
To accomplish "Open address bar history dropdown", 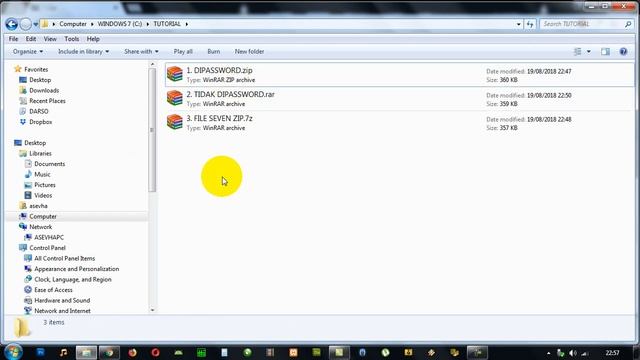I will point(518,24).
